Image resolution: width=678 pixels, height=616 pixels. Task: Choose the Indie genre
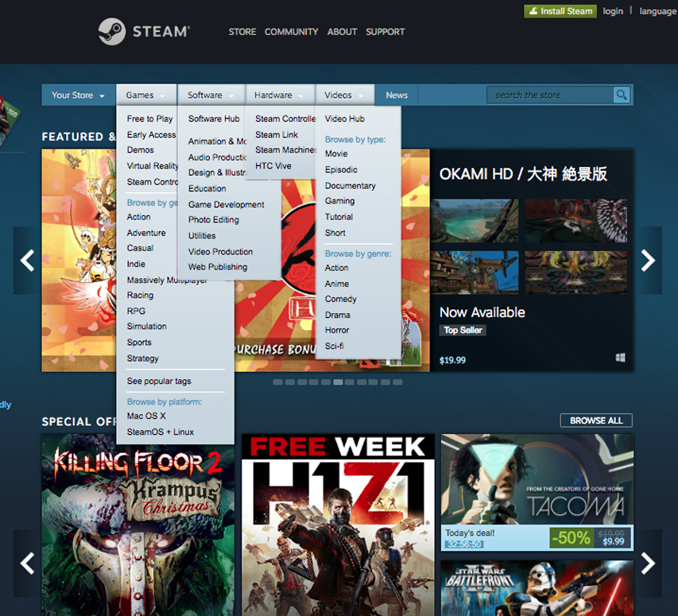point(136,264)
